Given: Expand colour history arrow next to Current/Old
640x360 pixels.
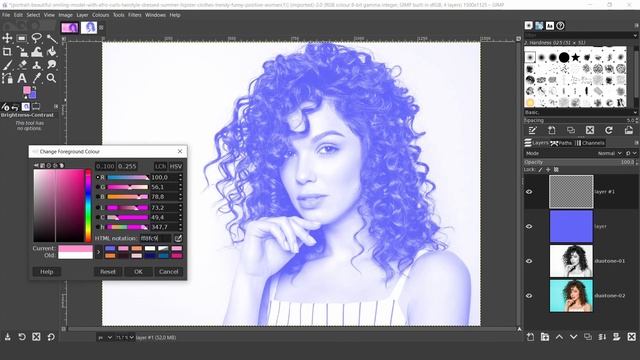Looking at the screenshot, I should tap(98, 252).
